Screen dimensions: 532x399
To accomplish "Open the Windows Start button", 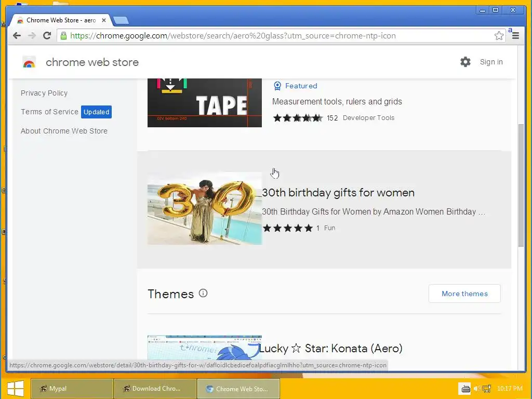I will pos(15,389).
